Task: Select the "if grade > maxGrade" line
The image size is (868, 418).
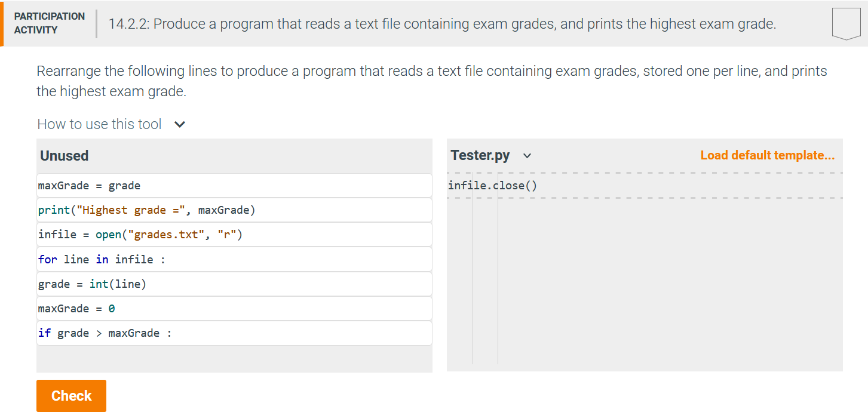Action: click(x=234, y=333)
